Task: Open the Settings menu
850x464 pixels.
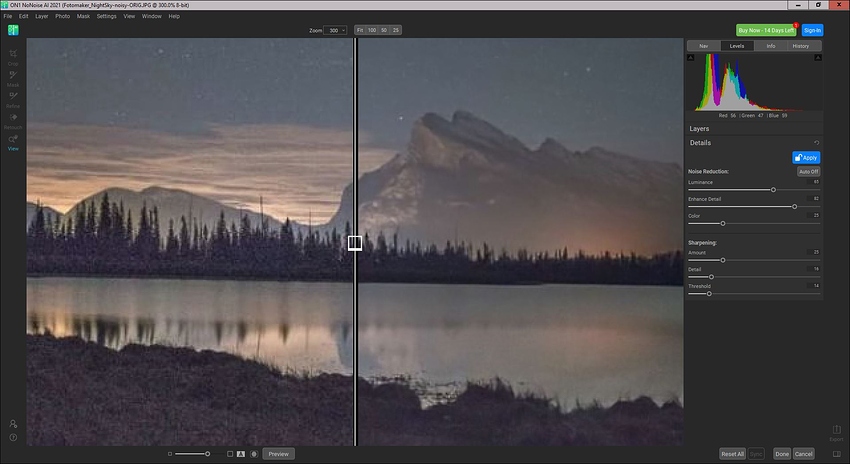Action: coord(106,16)
